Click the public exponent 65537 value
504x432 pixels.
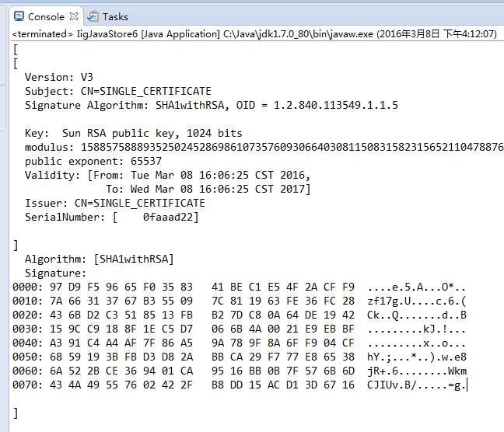pyautogui.click(x=146, y=161)
